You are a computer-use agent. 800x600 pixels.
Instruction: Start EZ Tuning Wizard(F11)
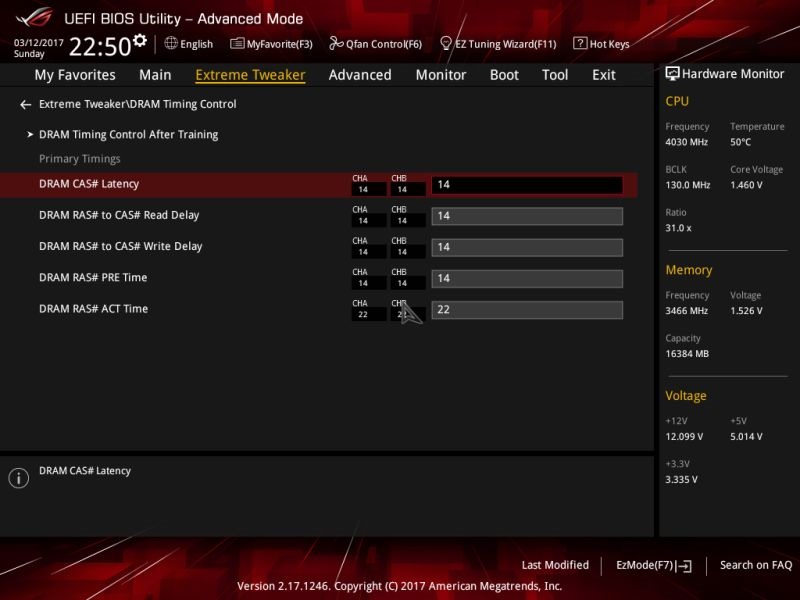click(x=498, y=44)
